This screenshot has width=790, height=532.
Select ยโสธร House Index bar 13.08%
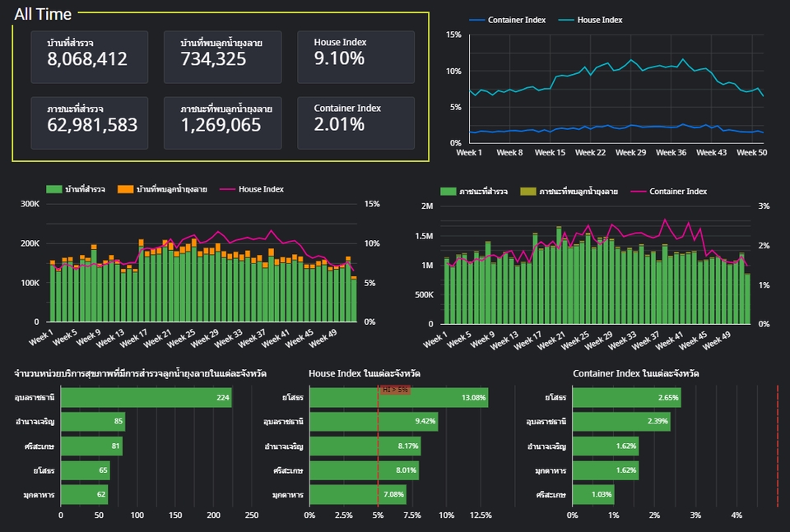tap(399, 397)
